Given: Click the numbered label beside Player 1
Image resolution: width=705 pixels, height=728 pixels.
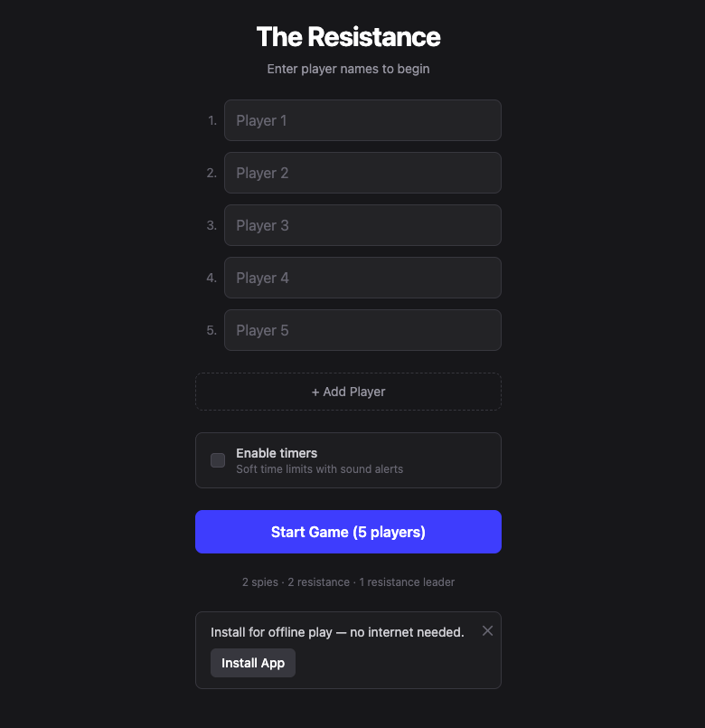Looking at the screenshot, I should pyautogui.click(x=211, y=120).
